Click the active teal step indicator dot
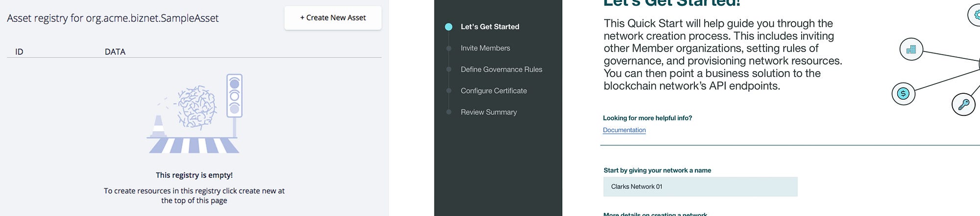The image size is (980, 216). click(448, 27)
